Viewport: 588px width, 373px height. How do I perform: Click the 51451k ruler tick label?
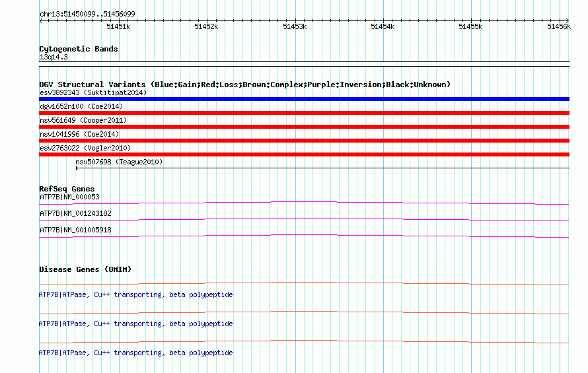point(118,26)
